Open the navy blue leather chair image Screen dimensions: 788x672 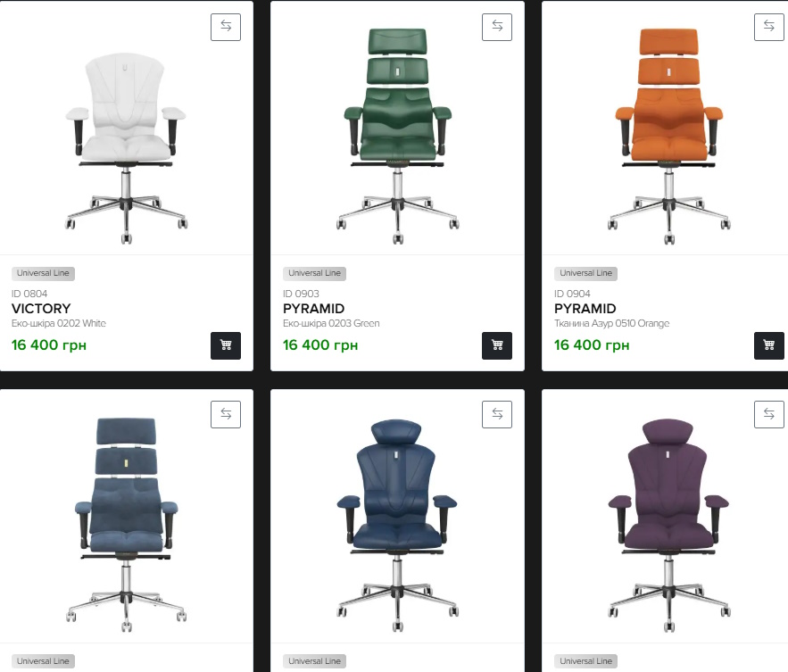(x=397, y=525)
